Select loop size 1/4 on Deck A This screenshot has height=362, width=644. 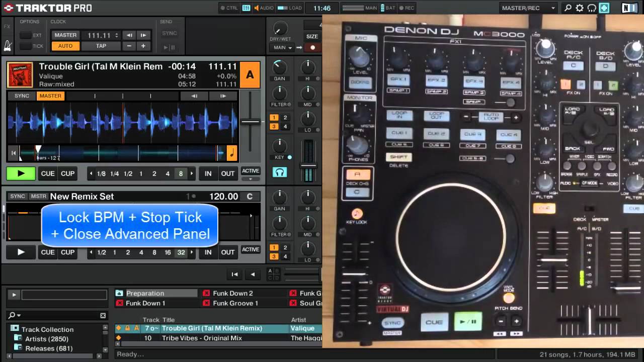[x=115, y=173]
